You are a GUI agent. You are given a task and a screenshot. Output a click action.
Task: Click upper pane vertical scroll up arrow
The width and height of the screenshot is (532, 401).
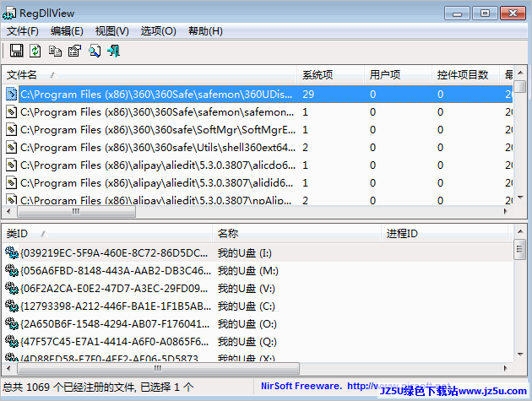click(x=520, y=73)
